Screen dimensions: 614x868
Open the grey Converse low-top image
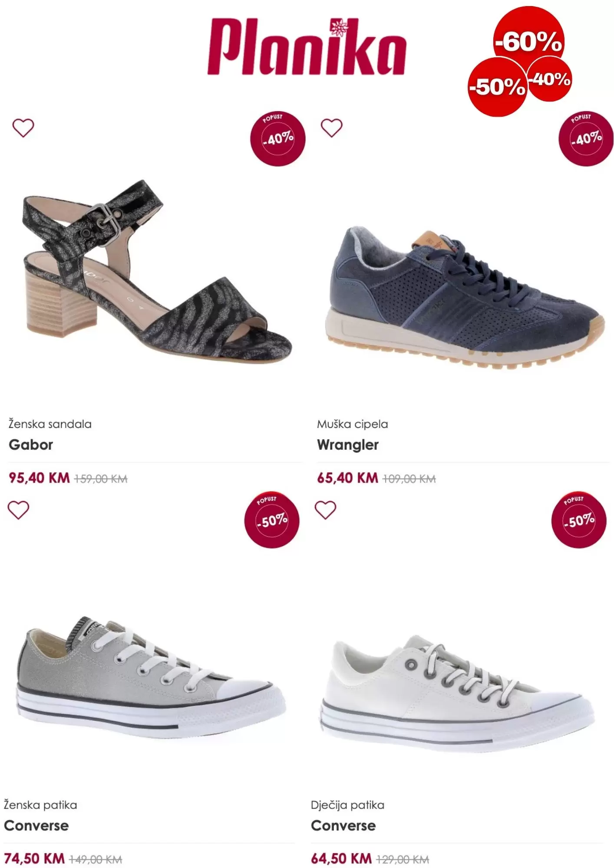[x=150, y=678]
